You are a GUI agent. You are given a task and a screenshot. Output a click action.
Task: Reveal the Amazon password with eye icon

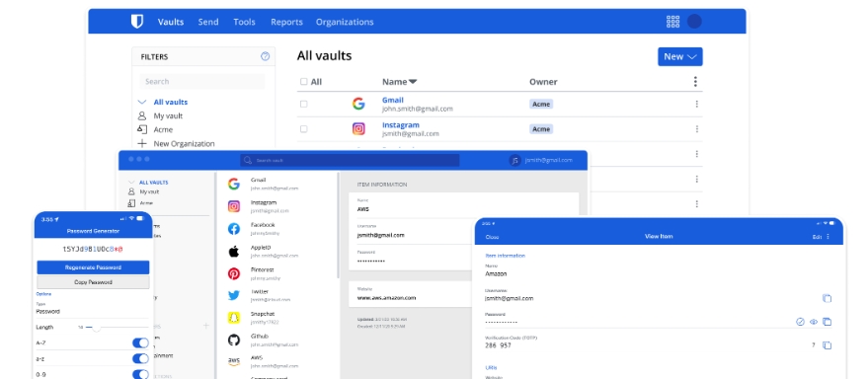(x=814, y=322)
